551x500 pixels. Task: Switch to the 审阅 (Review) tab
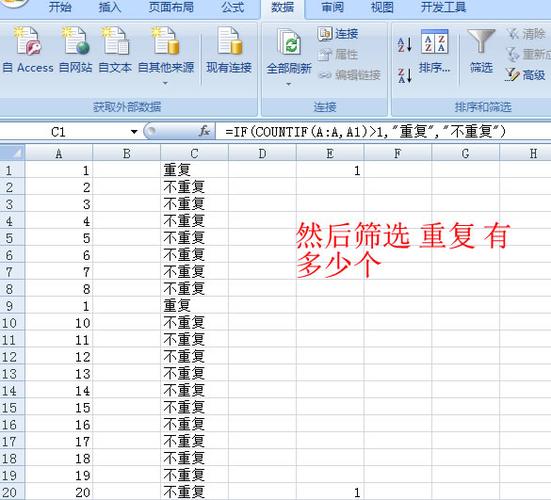(x=332, y=7)
